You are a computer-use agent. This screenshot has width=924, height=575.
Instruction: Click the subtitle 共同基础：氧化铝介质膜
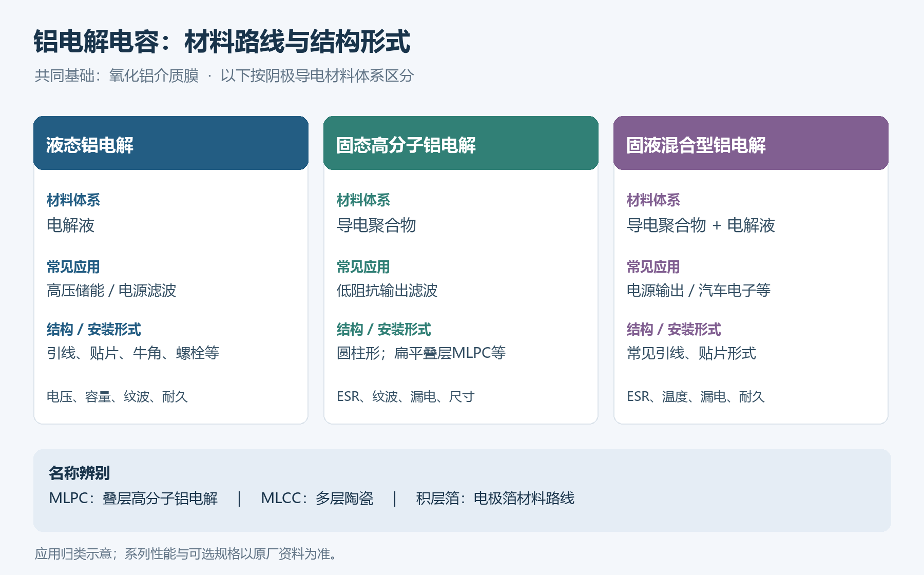coord(117,76)
